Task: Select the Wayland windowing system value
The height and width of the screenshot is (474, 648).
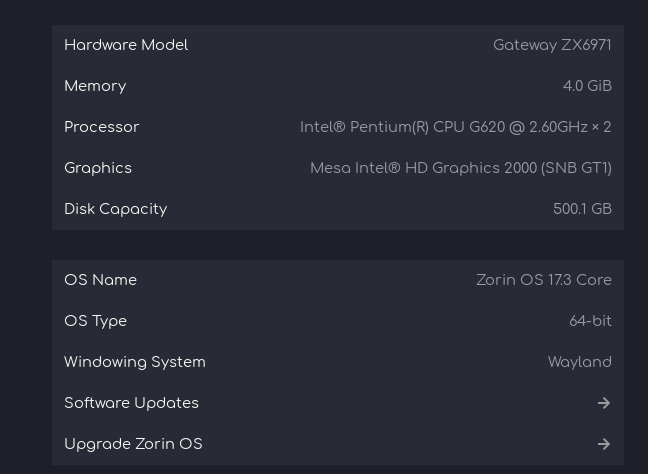Action: point(579,362)
